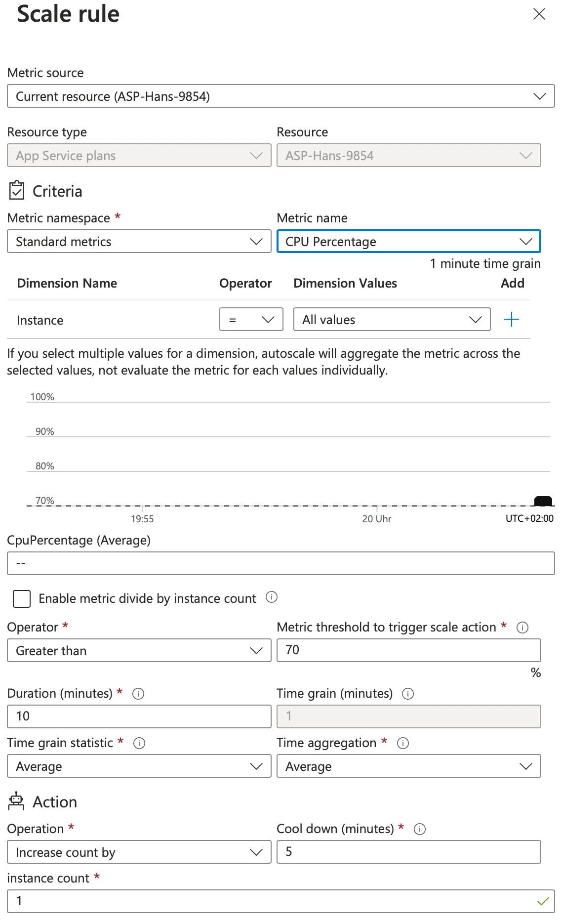Click info icon beside Time grain (minutes)
The height and width of the screenshot is (924, 561).
408,694
